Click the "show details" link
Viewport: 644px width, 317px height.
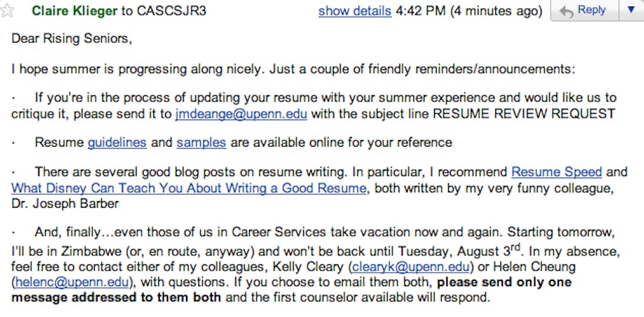354,12
